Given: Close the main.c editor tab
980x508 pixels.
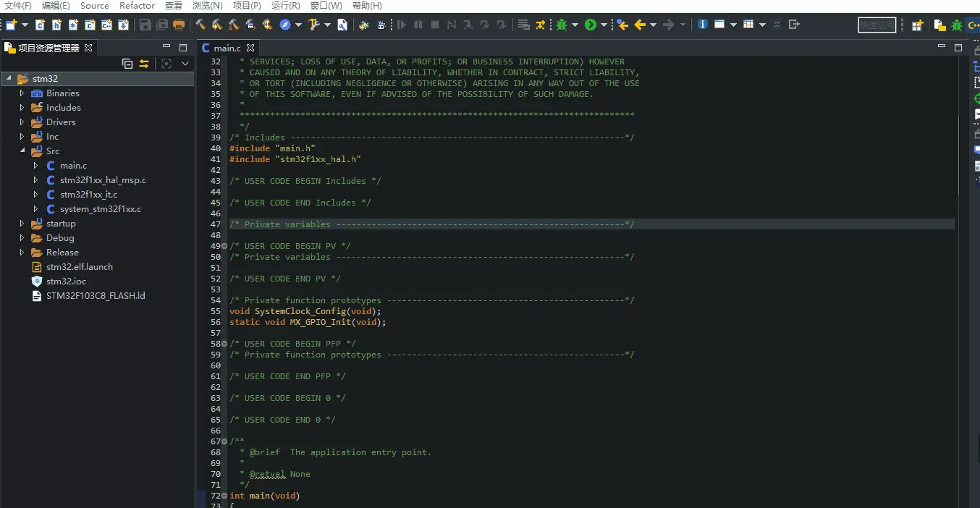Looking at the screenshot, I should 250,48.
